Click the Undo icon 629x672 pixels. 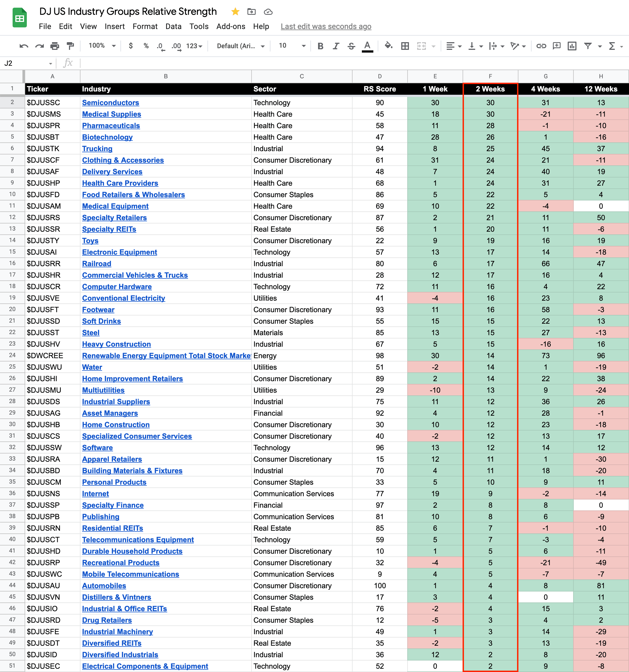click(24, 46)
